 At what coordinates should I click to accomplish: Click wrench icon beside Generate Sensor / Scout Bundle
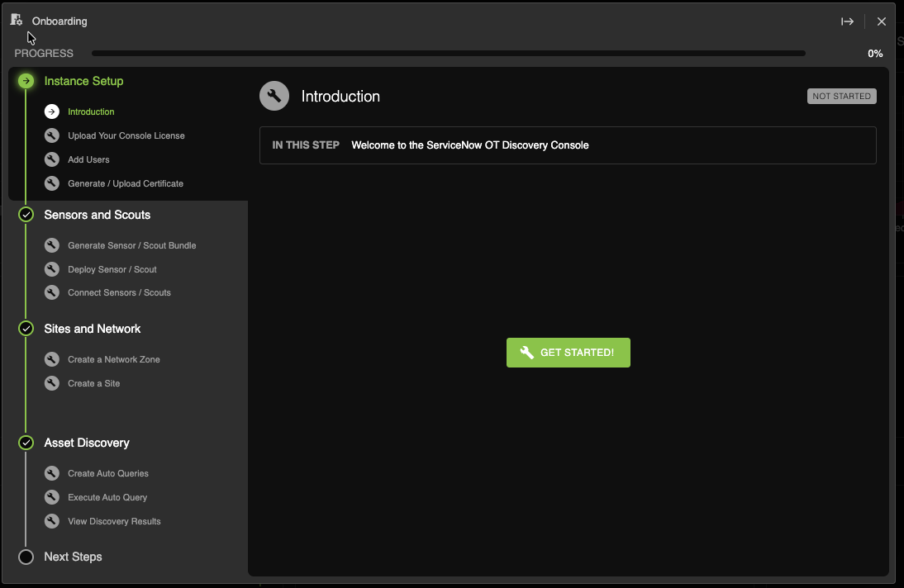click(x=52, y=245)
